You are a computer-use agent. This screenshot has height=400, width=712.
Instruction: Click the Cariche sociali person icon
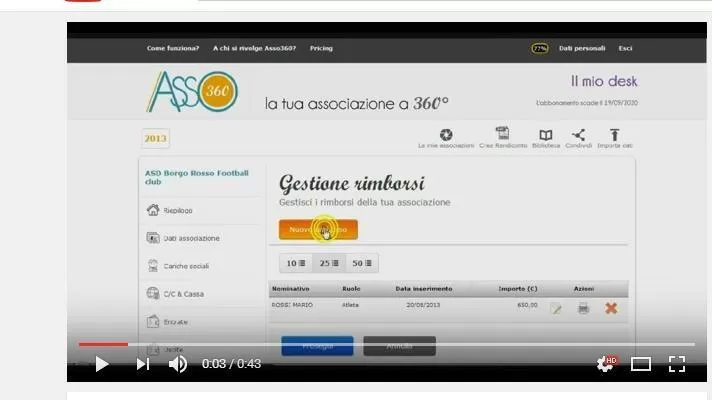(x=153, y=265)
